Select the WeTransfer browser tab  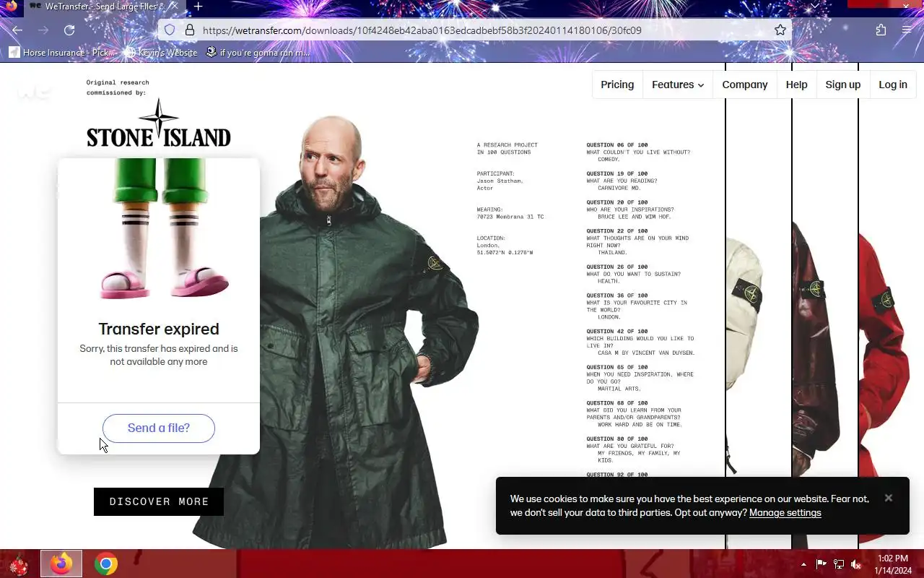[x=105, y=7]
